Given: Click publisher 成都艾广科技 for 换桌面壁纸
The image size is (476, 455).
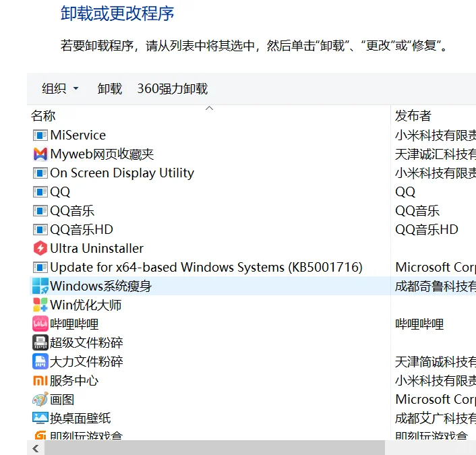Looking at the screenshot, I should 436,419.
